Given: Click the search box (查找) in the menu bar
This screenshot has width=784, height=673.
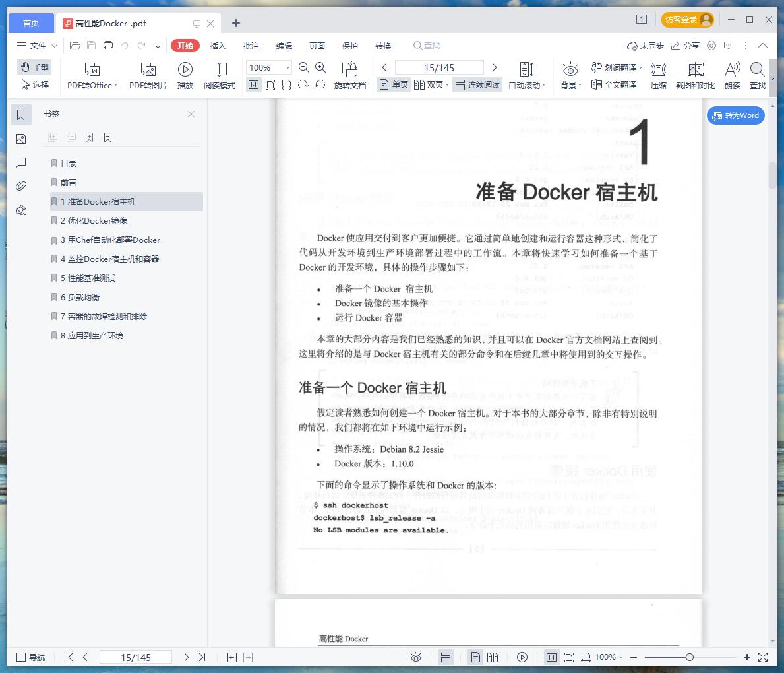Looking at the screenshot, I should pos(427,46).
